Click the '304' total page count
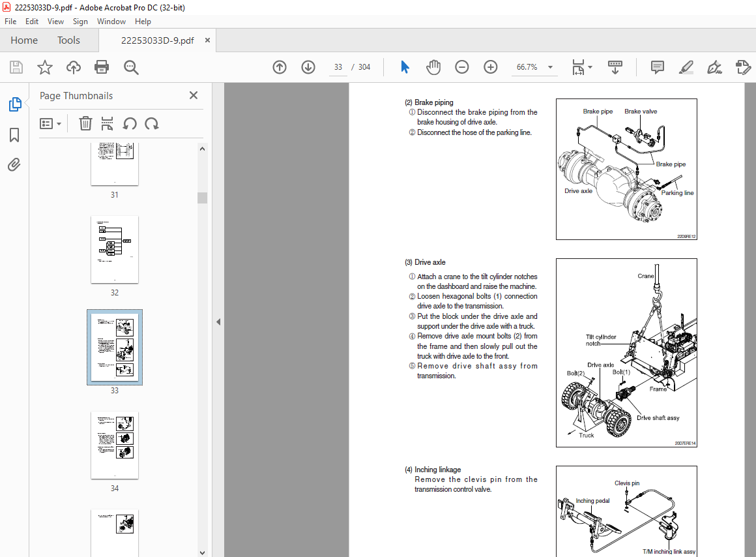The width and height of the screenshot is (756, 557). [364, 67]
